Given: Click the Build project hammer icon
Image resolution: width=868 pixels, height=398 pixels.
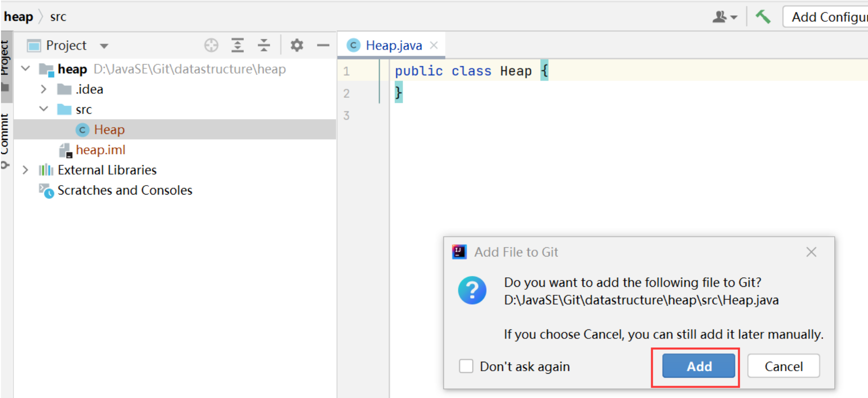Looking at the screenshot, I should pos(763,17).
